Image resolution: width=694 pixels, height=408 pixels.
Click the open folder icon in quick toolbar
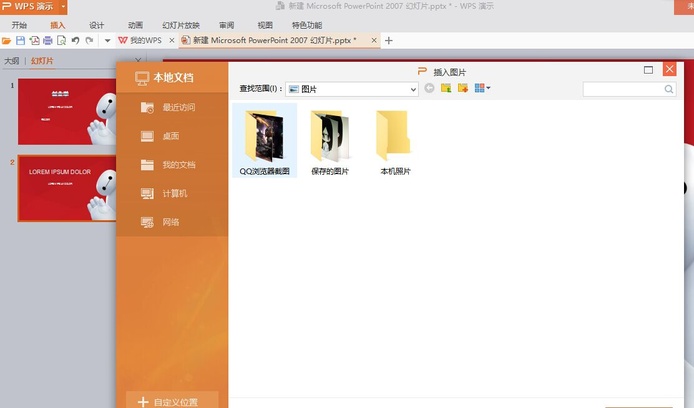pos(6,41)
